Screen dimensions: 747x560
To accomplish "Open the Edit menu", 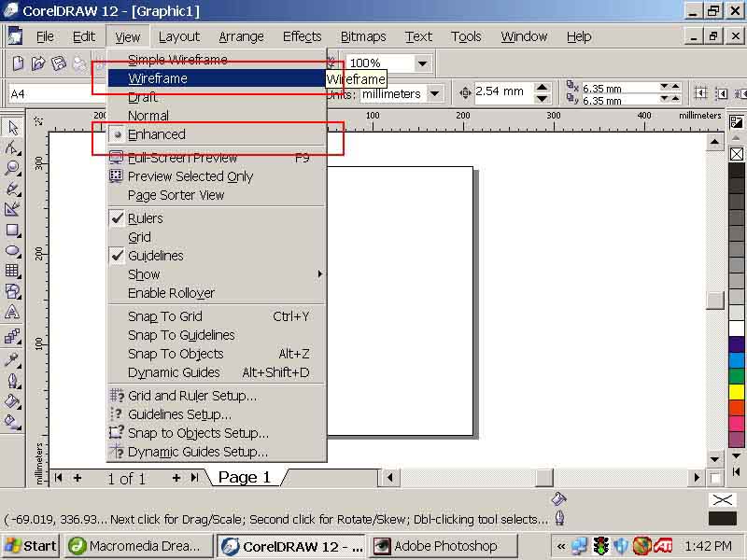I will tap(84, 36).
